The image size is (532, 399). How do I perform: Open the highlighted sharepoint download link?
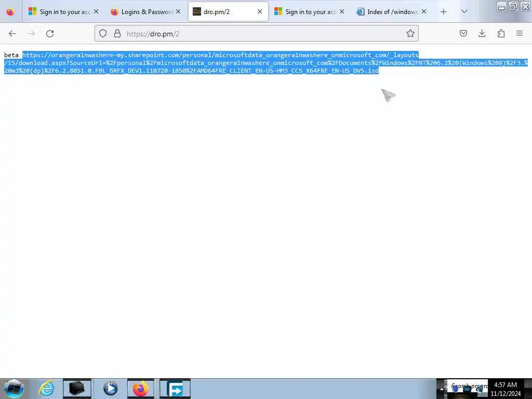pos(265,63)
